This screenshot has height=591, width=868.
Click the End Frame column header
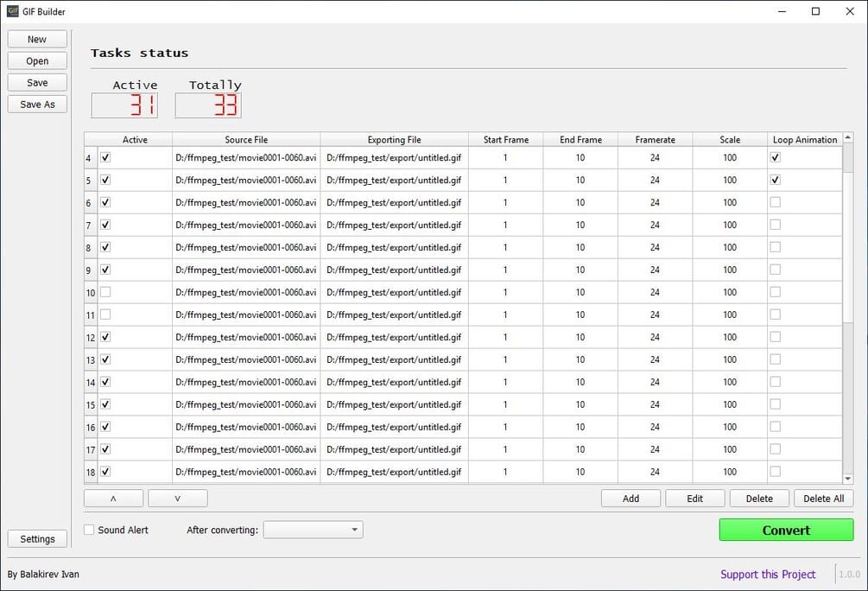580,140
